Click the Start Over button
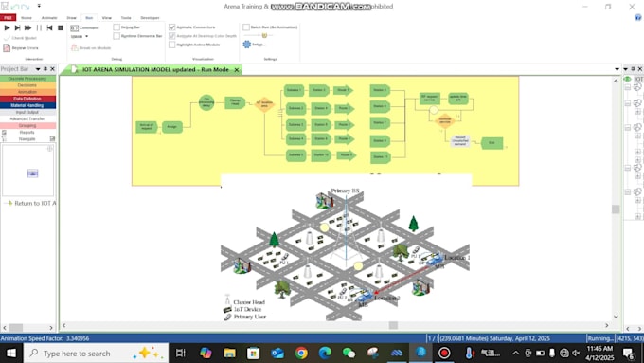Screen dimensions: 644x363 click(x=49, y=27)
